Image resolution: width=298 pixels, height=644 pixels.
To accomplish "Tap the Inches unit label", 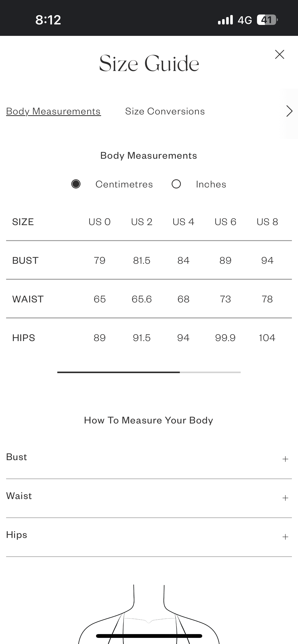I will point(211,184).
